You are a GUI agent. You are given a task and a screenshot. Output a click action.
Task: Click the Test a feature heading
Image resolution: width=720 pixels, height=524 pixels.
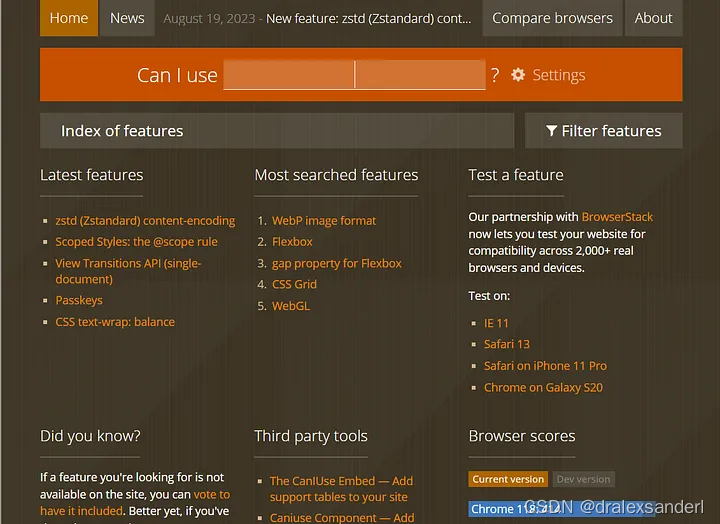[x=516, y=175]
